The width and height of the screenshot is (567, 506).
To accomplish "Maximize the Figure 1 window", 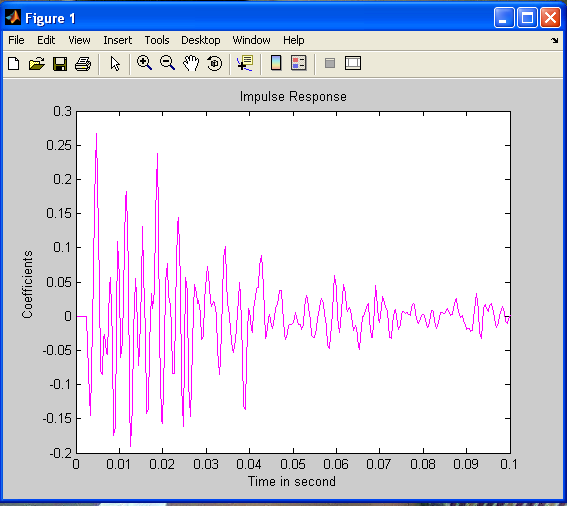I will point(527,17).
